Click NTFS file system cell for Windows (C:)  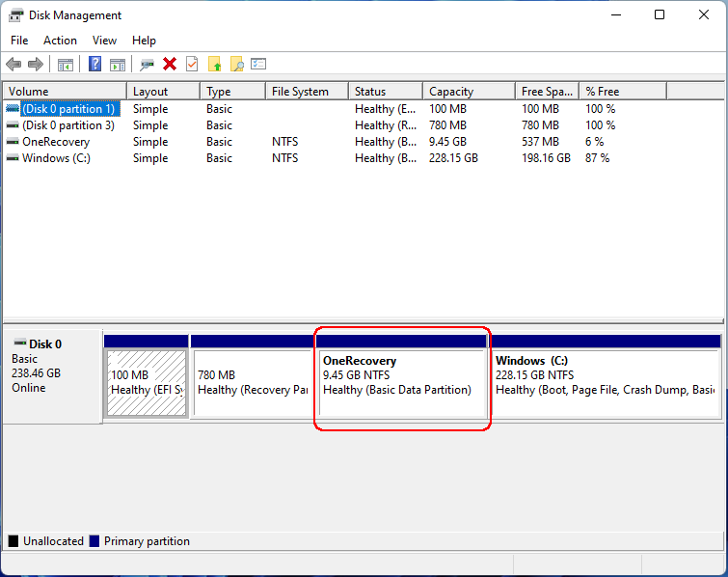click(284, 158)
